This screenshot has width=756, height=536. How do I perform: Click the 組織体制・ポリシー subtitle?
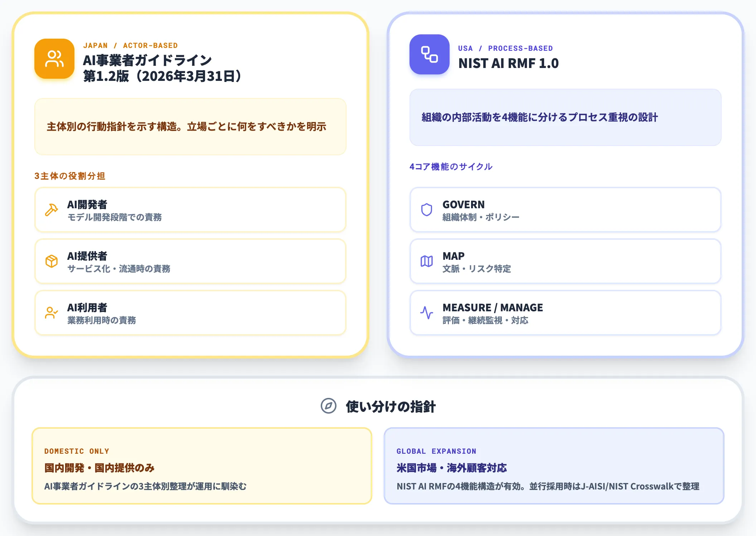[x=481, y=217]
